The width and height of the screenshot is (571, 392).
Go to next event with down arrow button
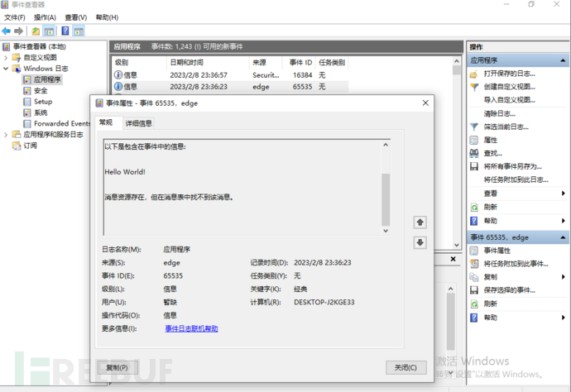click(420, 242)
